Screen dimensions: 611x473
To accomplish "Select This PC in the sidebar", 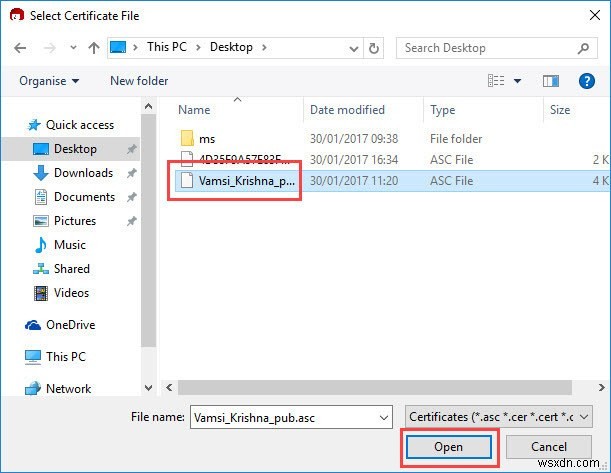I will point(66,357).
